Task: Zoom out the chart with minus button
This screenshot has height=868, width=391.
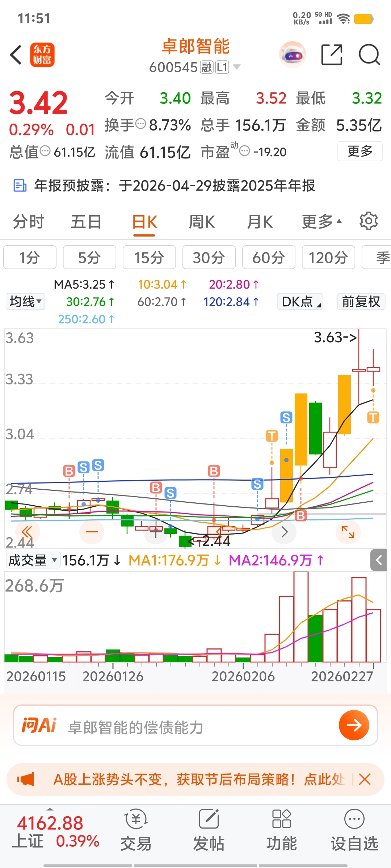Action: click(92, 532)
